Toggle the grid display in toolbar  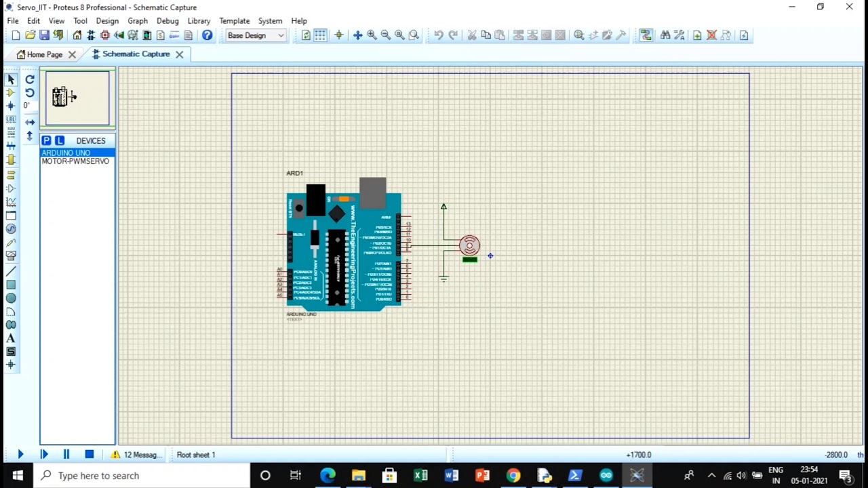321,35
